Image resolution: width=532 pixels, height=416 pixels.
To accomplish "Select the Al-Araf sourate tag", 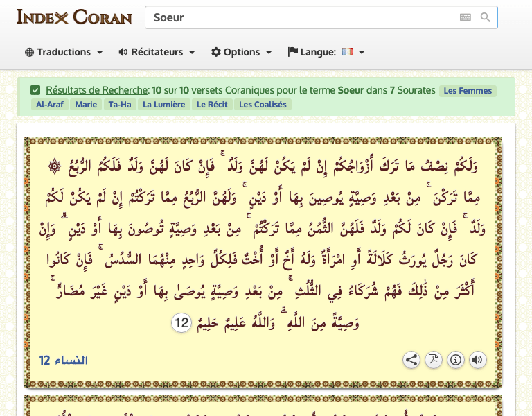I will coord(50,105).
